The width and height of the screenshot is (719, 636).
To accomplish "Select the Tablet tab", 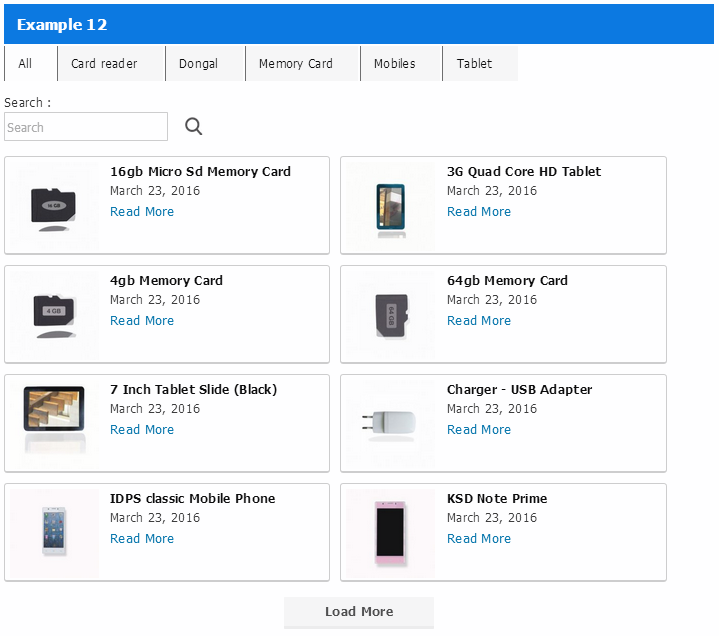I will pyautogui.click(x=474, y=63).
